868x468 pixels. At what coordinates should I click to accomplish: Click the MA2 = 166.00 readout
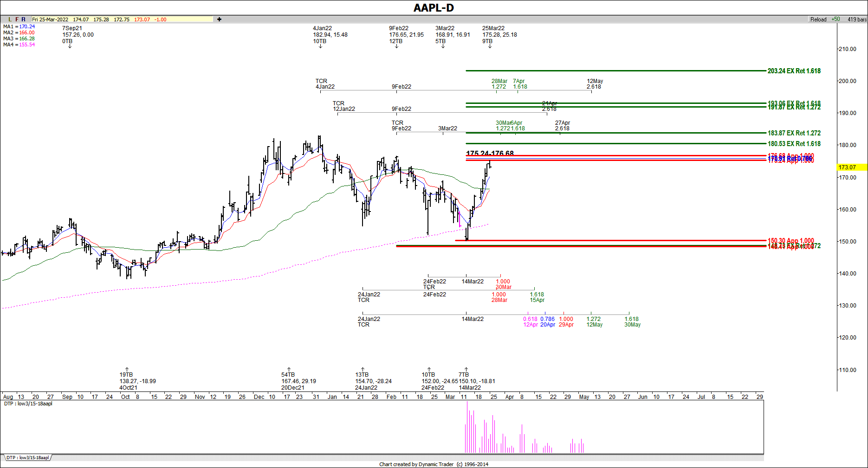[x=19, y=32]
